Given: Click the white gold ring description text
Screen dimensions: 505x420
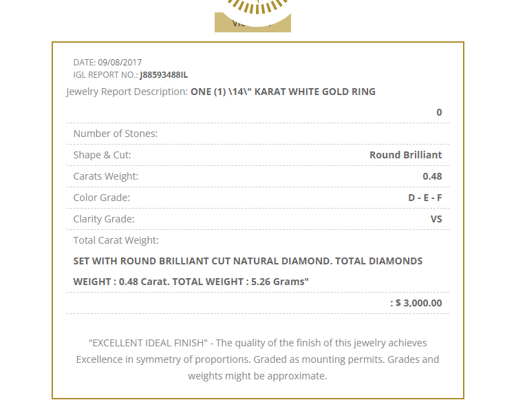Looking at the screenshot, I should pos(283,92).
